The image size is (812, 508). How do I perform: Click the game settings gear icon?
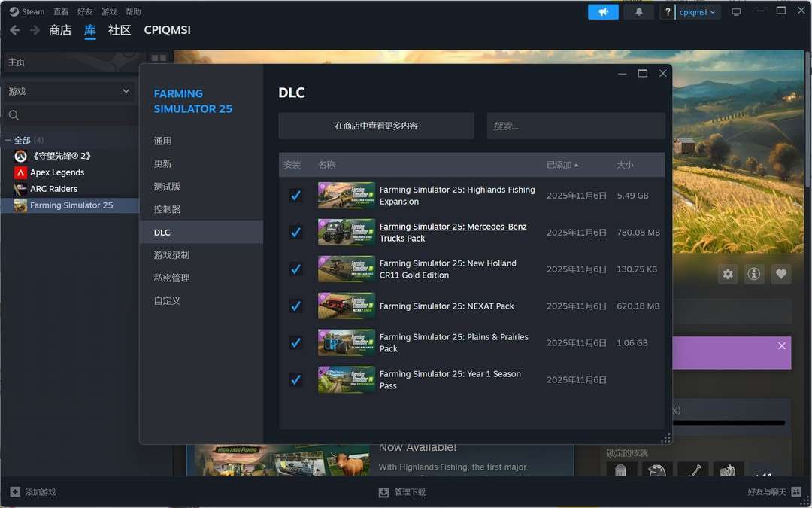click(727, 274)
